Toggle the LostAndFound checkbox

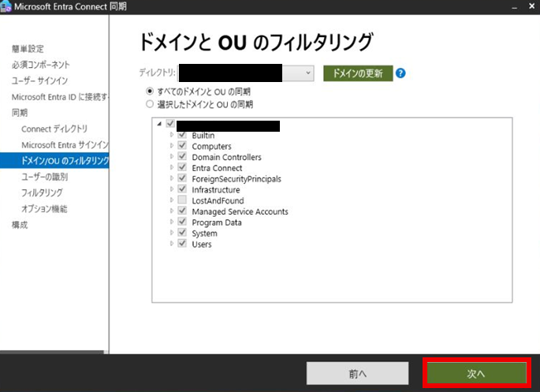[x=182, y=201]
